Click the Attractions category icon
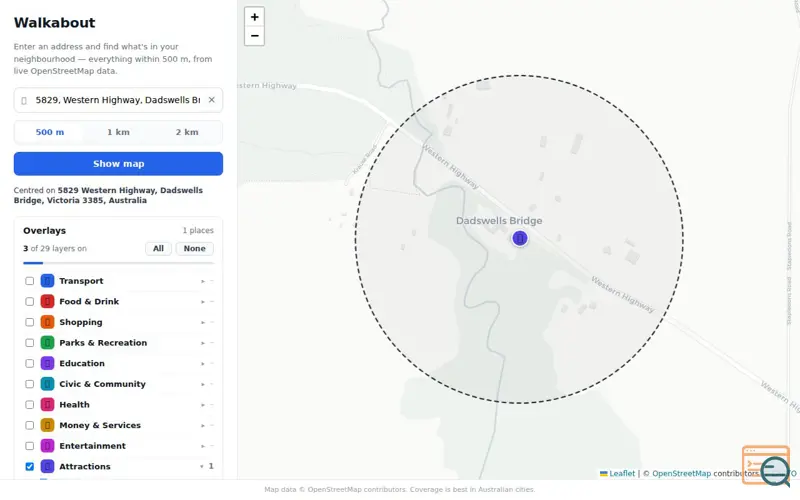Screen dimensions: 800x500 coord(47,466)
